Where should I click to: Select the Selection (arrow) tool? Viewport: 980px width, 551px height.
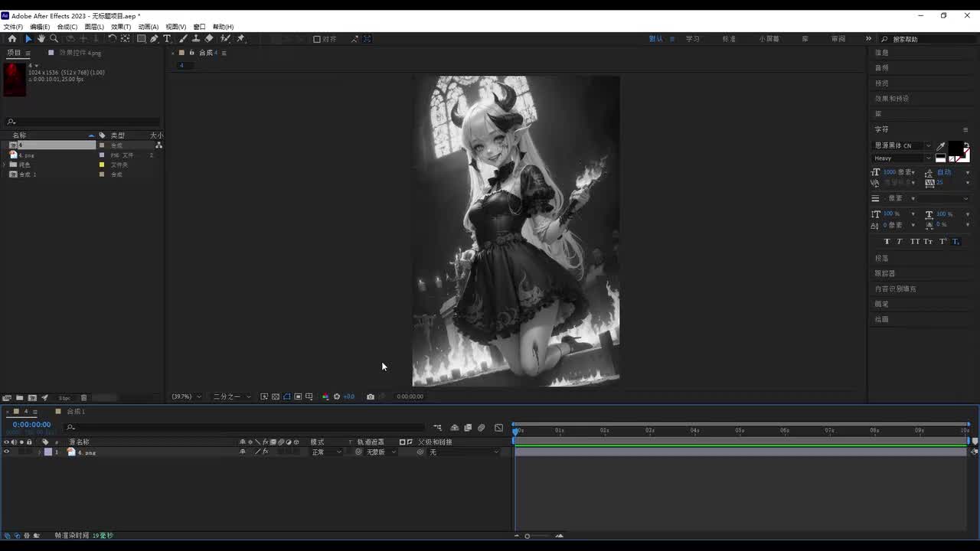tap(28, 38)
